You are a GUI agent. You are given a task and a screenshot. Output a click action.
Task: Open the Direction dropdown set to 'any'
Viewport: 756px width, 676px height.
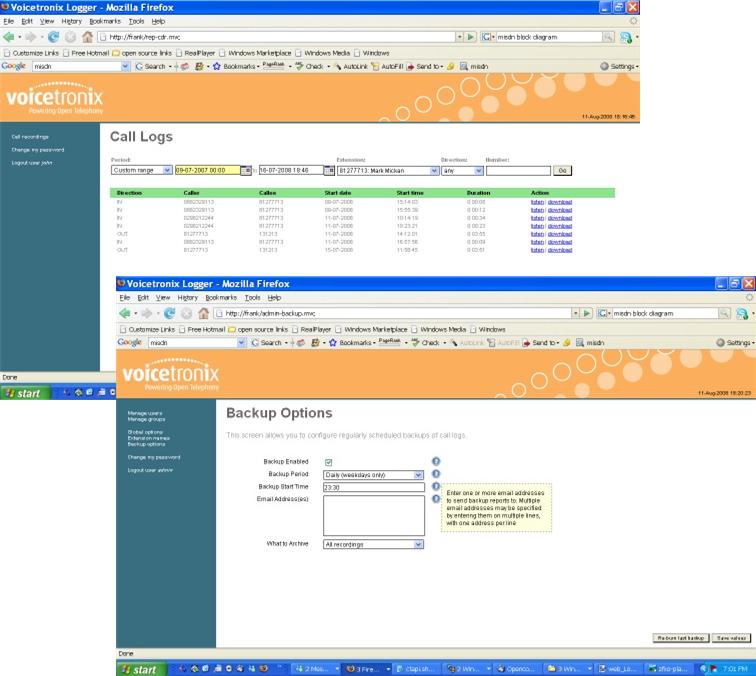point(462,170)
